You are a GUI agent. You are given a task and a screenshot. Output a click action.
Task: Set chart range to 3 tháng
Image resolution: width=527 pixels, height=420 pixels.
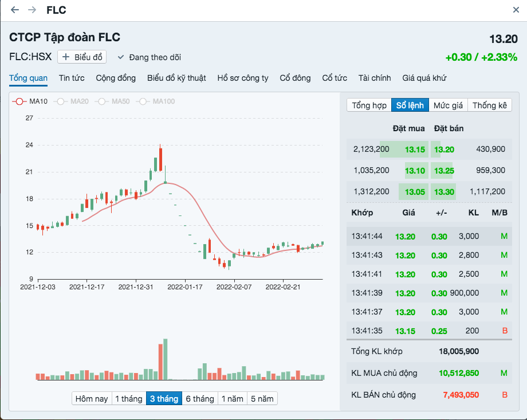164,398
